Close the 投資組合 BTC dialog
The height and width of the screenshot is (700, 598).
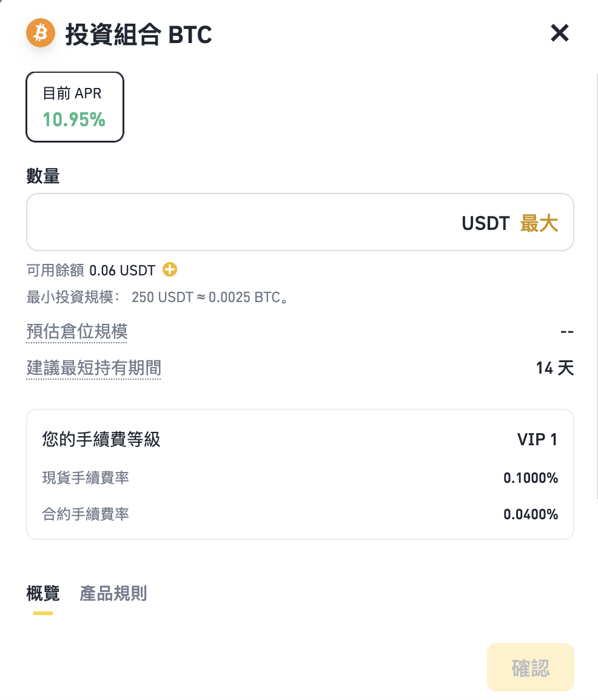point(559,33)
